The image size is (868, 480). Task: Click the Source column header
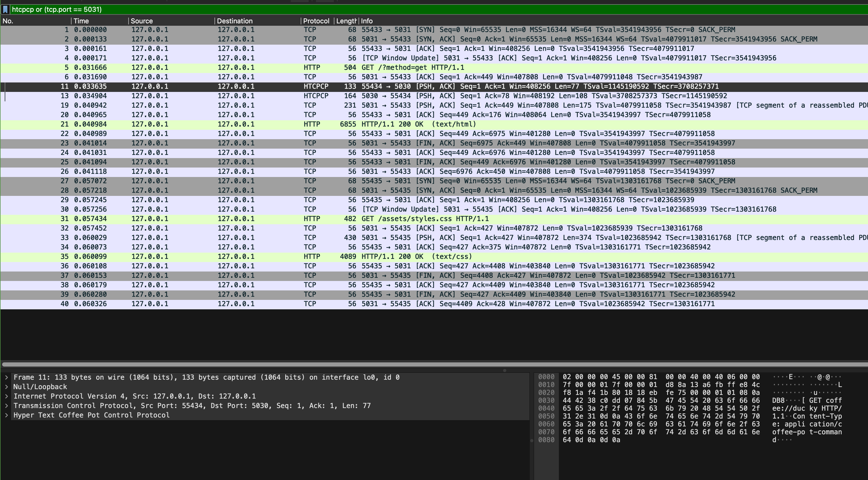pyautogui.click(x=169, y=21)
